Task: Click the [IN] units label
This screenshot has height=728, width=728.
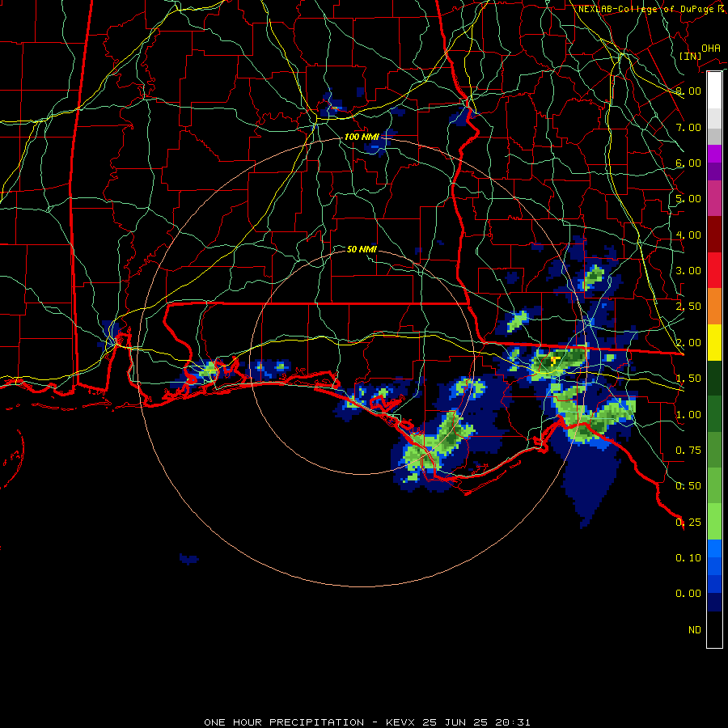Action: [690, 56]
